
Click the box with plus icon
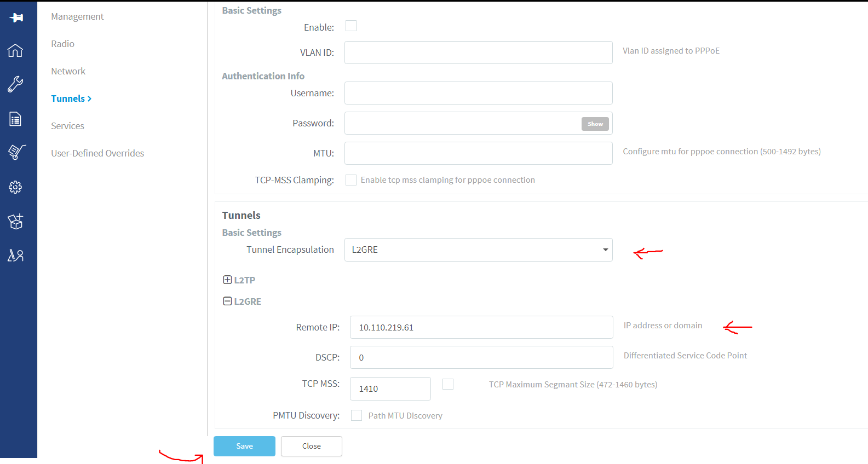pos(15,222)
